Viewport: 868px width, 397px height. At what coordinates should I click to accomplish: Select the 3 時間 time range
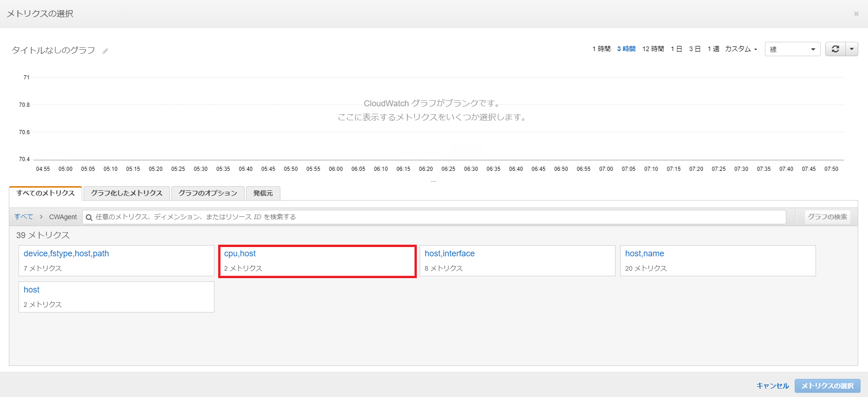[x=626, y=49]
